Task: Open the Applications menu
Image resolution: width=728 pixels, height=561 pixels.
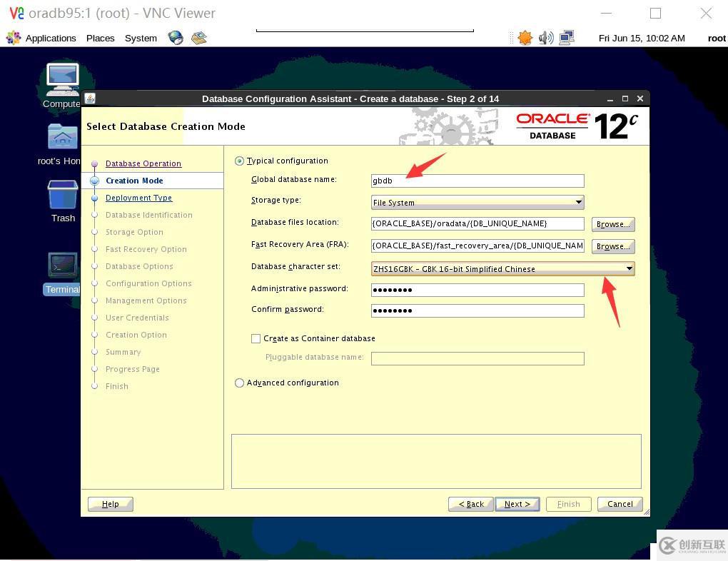Action: 51,38
